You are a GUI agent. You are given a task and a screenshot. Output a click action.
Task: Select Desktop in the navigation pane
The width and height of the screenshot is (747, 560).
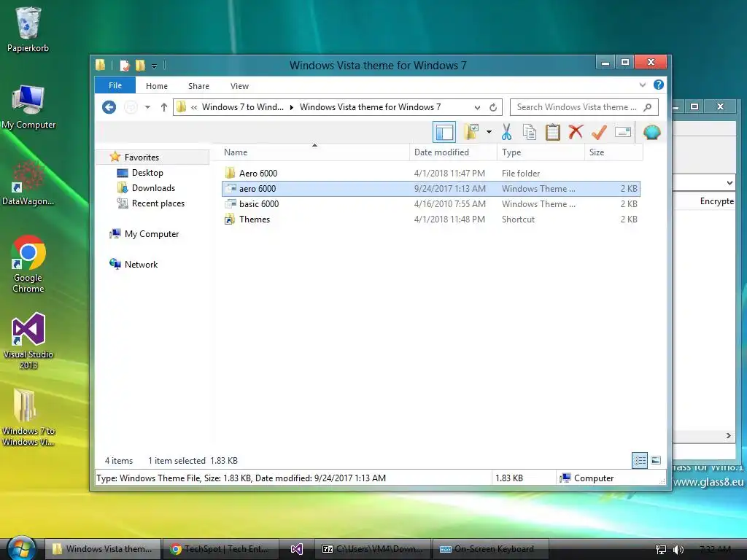pos(147,172)
